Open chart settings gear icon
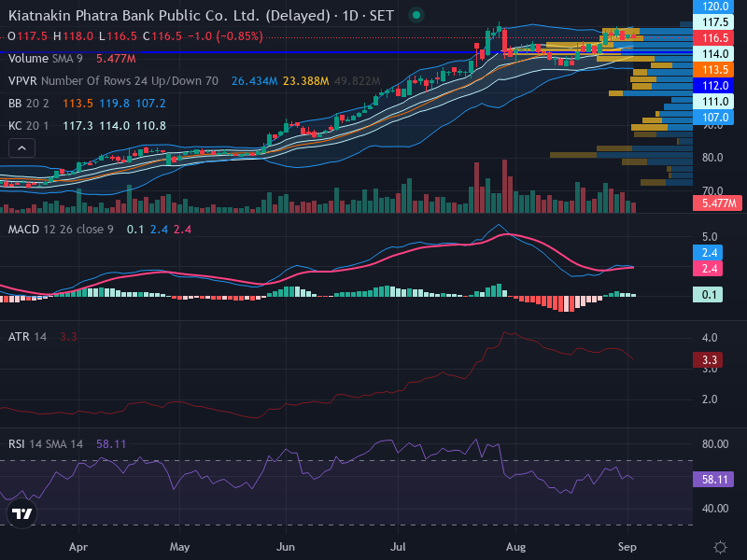 [x=720, y=547]
